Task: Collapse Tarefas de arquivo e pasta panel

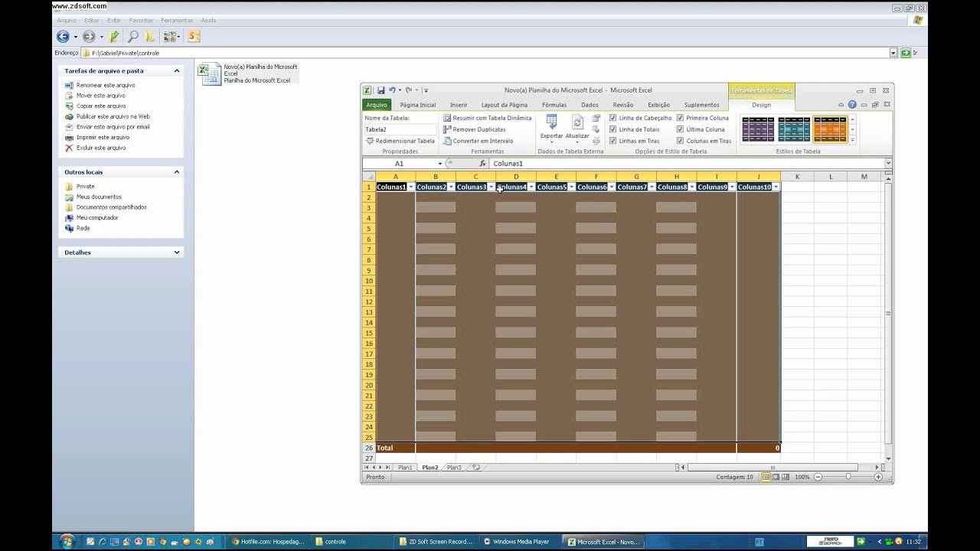Action: (x=177, y=70)
